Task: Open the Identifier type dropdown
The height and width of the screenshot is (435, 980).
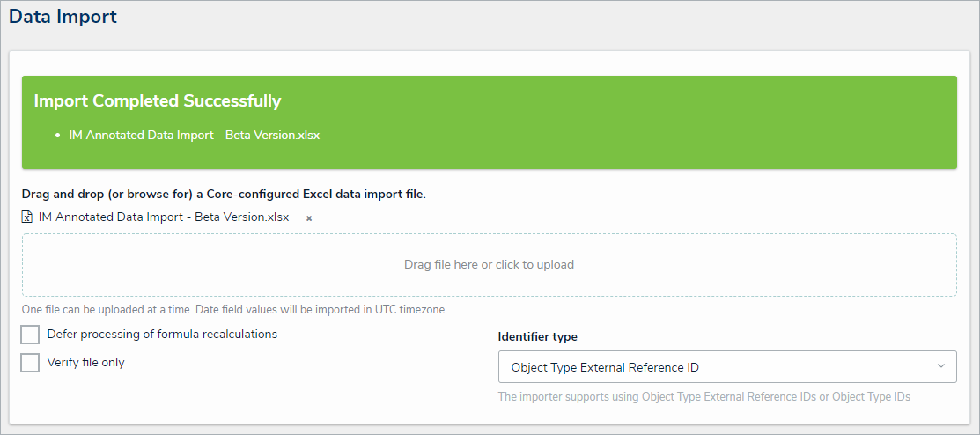Action: (726, 366)
